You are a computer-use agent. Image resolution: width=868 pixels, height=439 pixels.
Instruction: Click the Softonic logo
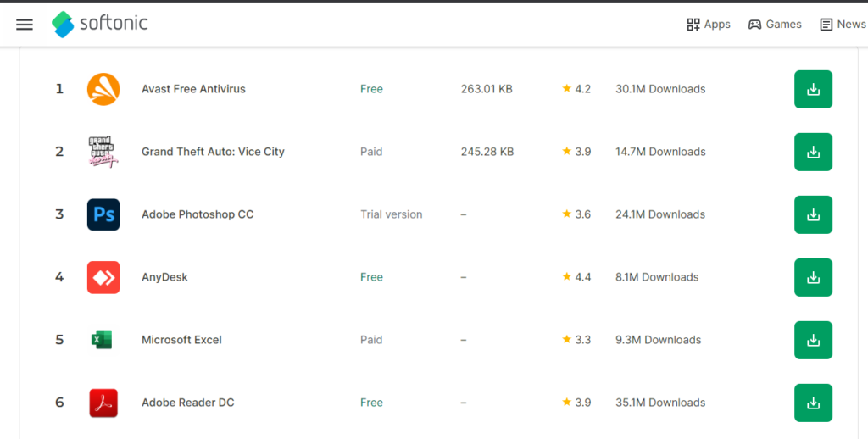coord(100,24)
